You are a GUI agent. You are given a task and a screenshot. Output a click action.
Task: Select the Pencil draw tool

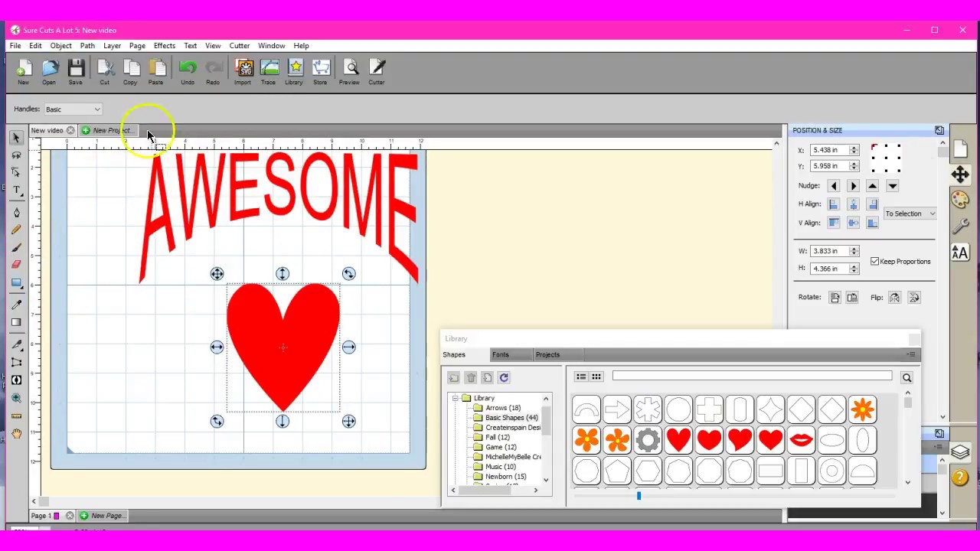(16, 230)
